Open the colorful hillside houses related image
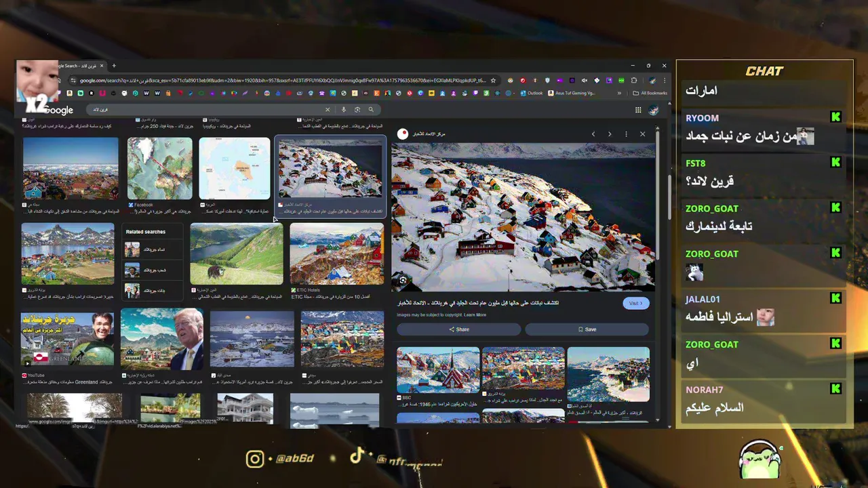Screen dimensions: 868x488 pos(523,368)
